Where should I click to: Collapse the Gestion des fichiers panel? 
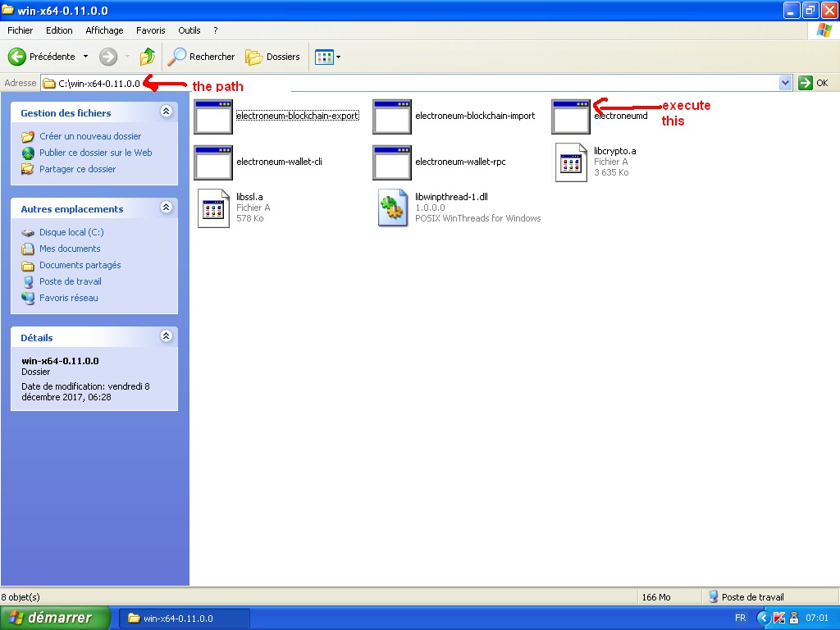click(166, 112)
